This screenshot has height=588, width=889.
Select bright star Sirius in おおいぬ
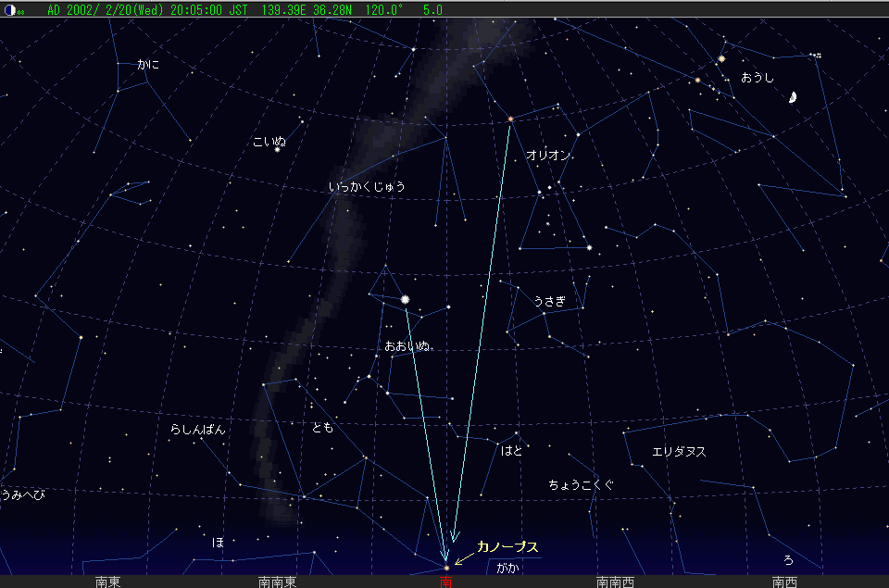coord(406,300)
